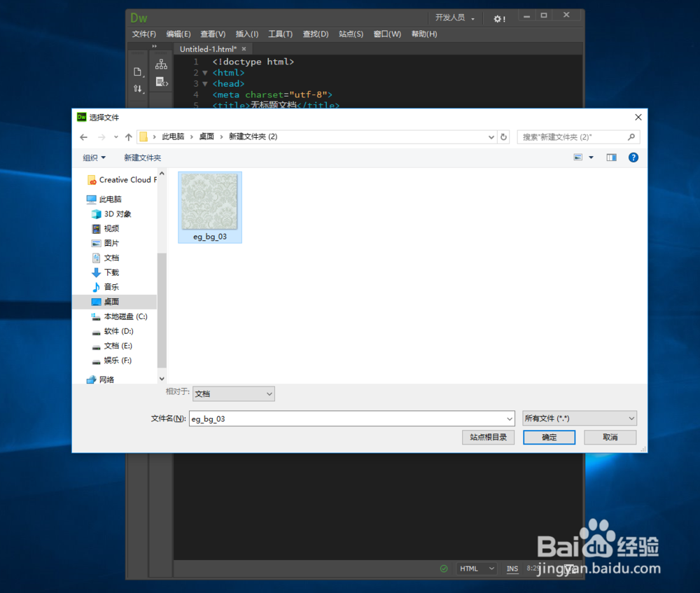Open Dreamweaver 文件(F) menu
The image size is (700, 593).
pos(143,34)
